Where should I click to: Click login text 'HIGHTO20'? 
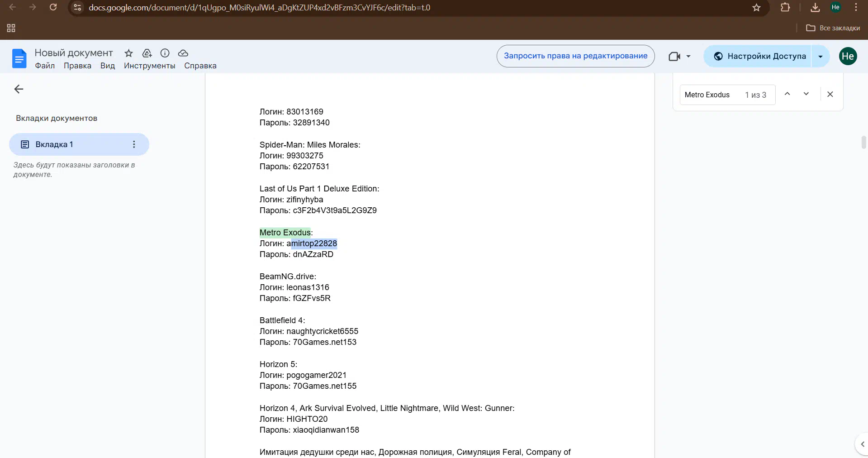307,419
